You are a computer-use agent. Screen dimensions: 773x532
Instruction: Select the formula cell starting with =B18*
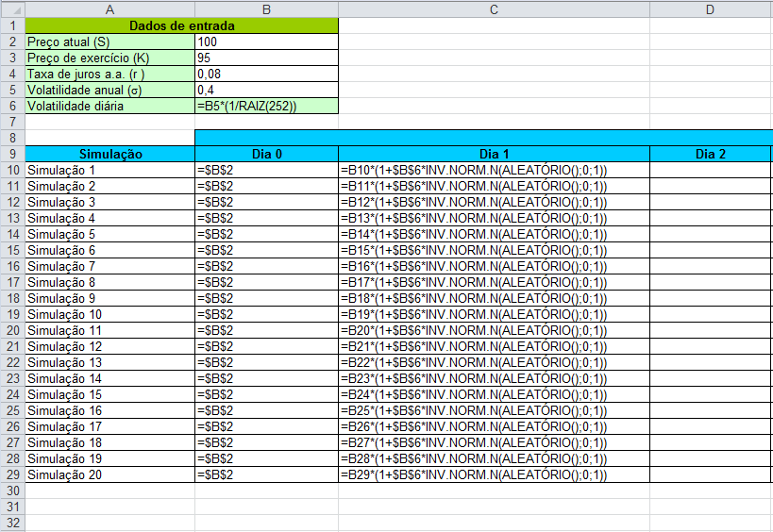(494, 298)
